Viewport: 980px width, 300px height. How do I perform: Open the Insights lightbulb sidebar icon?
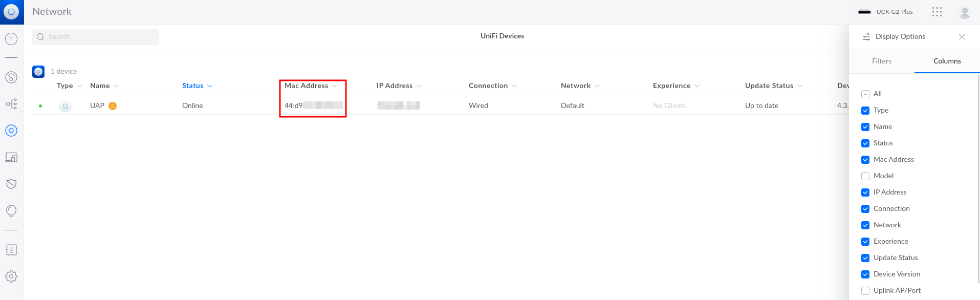(11, 210)
